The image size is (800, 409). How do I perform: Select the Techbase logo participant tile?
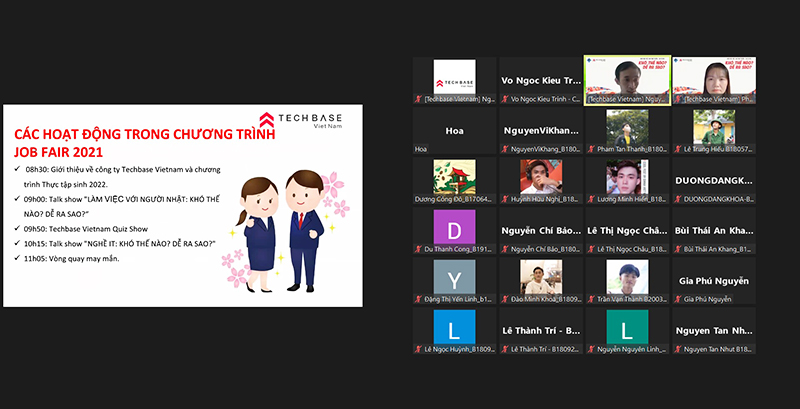(454, 81)
